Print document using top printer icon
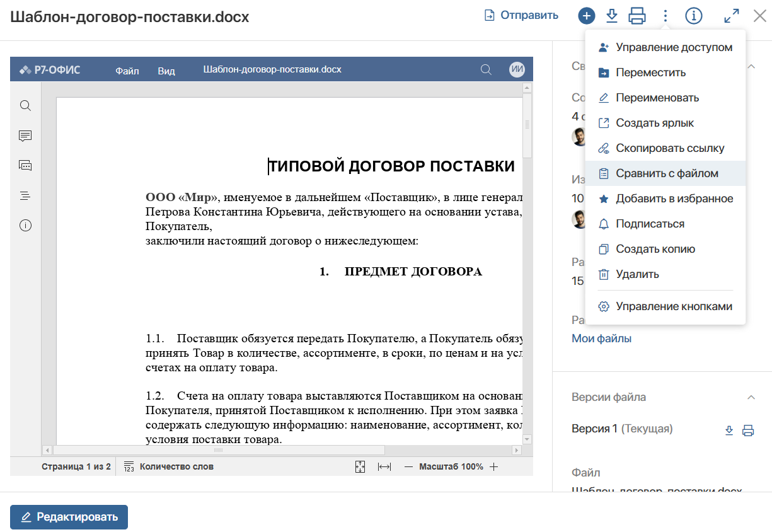Image resolution: width=772 pixels, height=532 pixels. (637, 16)
